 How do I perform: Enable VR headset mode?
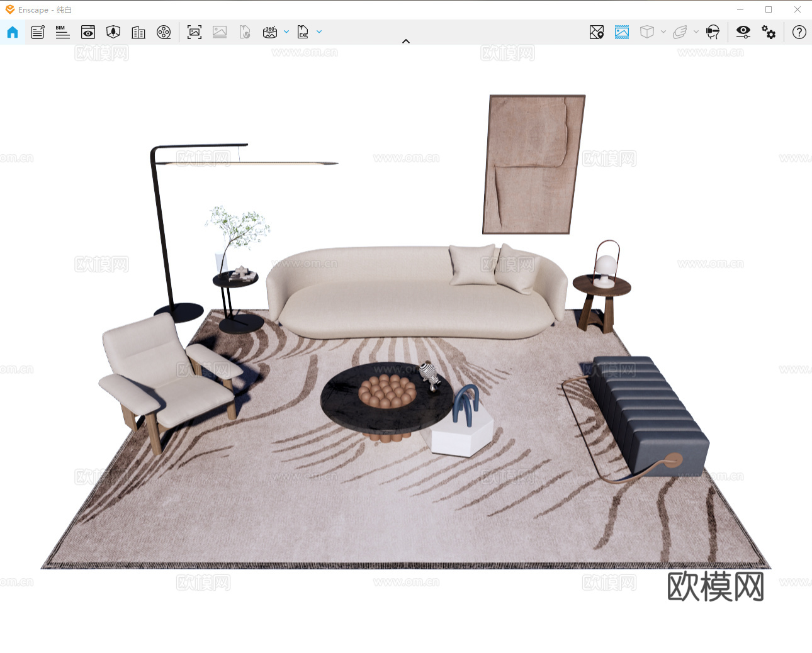713,32
